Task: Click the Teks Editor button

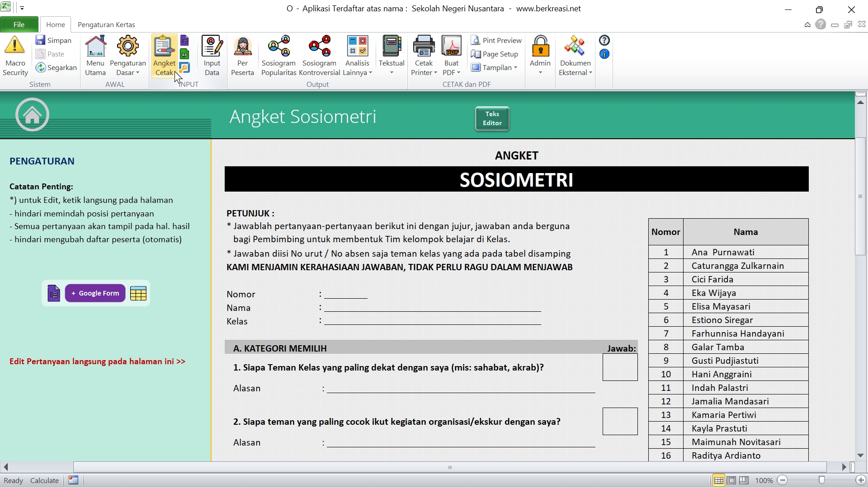Action: (492, 118)
